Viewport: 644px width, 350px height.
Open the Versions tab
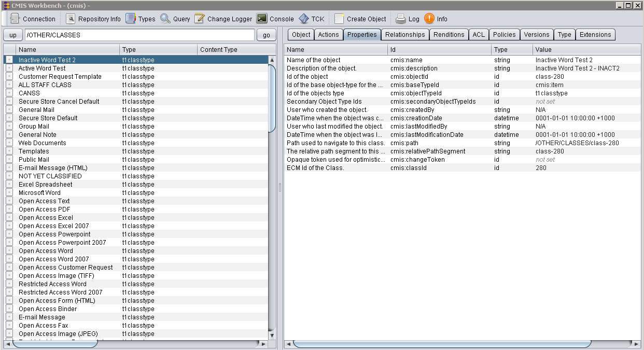(x=536, y=35)
